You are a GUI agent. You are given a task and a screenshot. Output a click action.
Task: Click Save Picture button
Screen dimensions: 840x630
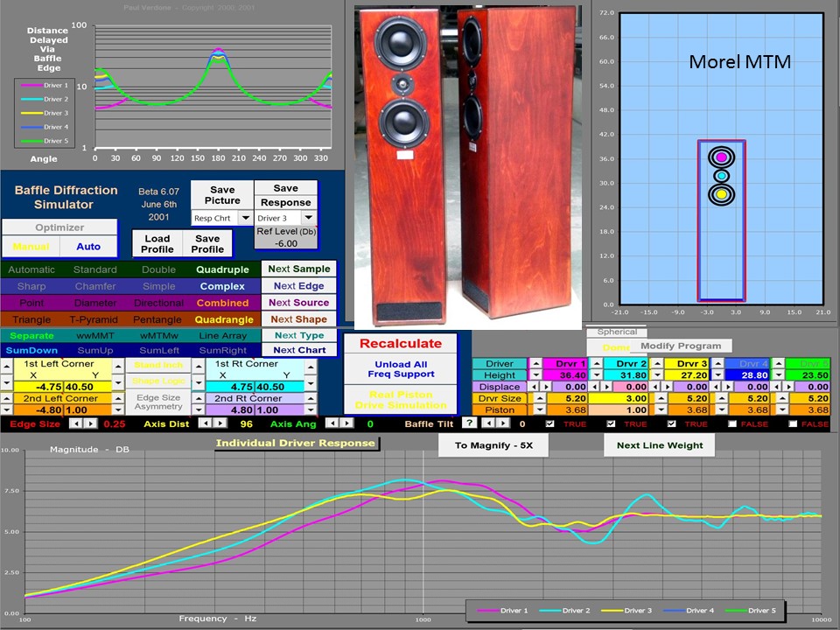tap(222, 195)
